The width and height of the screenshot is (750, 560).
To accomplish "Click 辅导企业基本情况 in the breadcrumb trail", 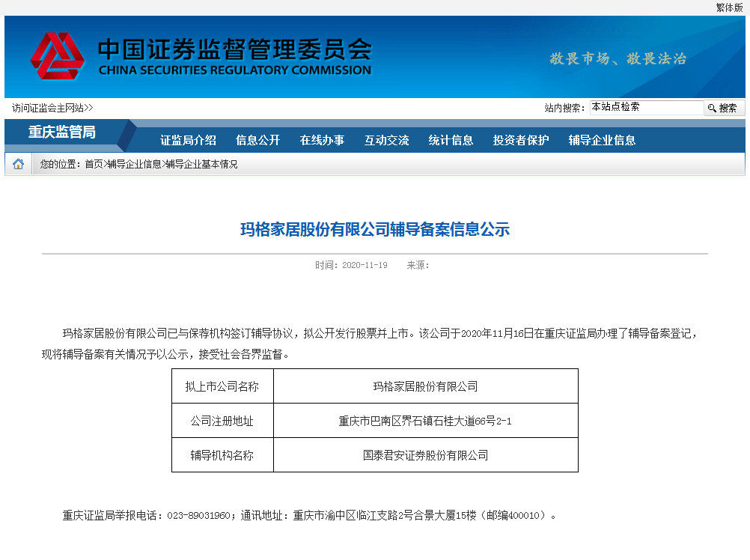I will pyautogui.click(x=201, y=165).
